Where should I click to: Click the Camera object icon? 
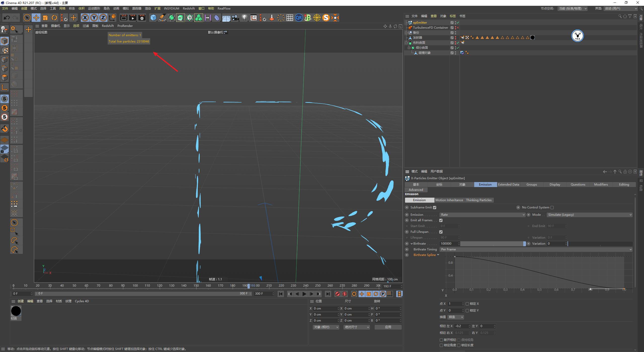click(235, 18)
